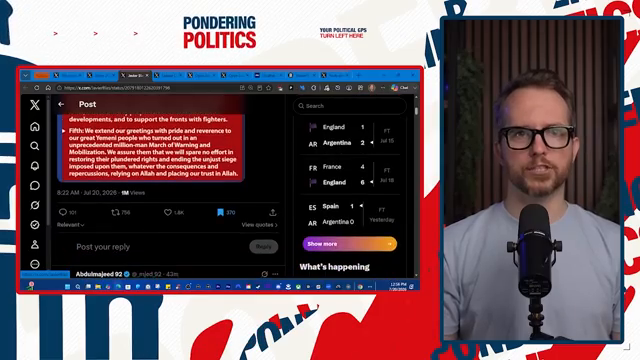Refresh the page with browser reload icon
Image resolution: width=640 pixels, height=360 pixels.
tap(37, 88)
